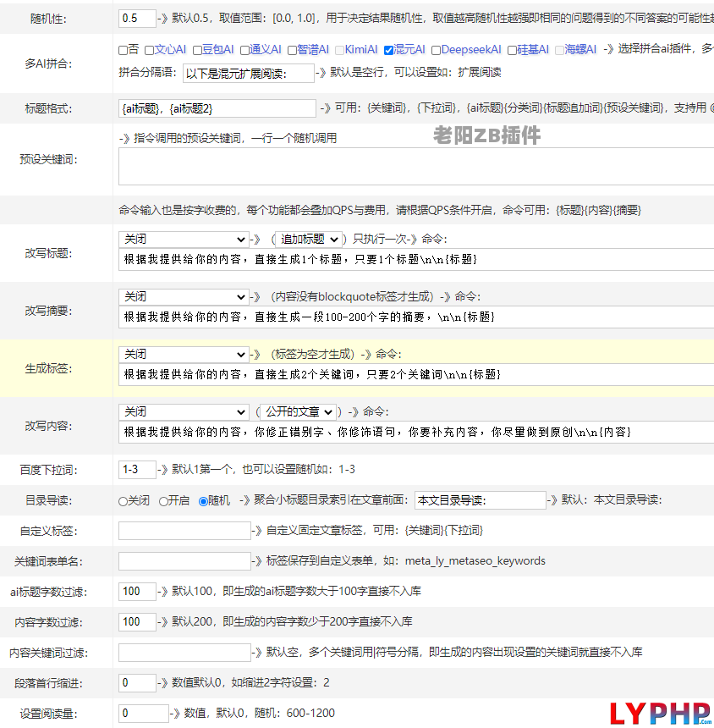The width and height of the screenshot is (714, 728).
Task: Enable the DeepseekAI checkbox
Action: click(x=437, y=50)
